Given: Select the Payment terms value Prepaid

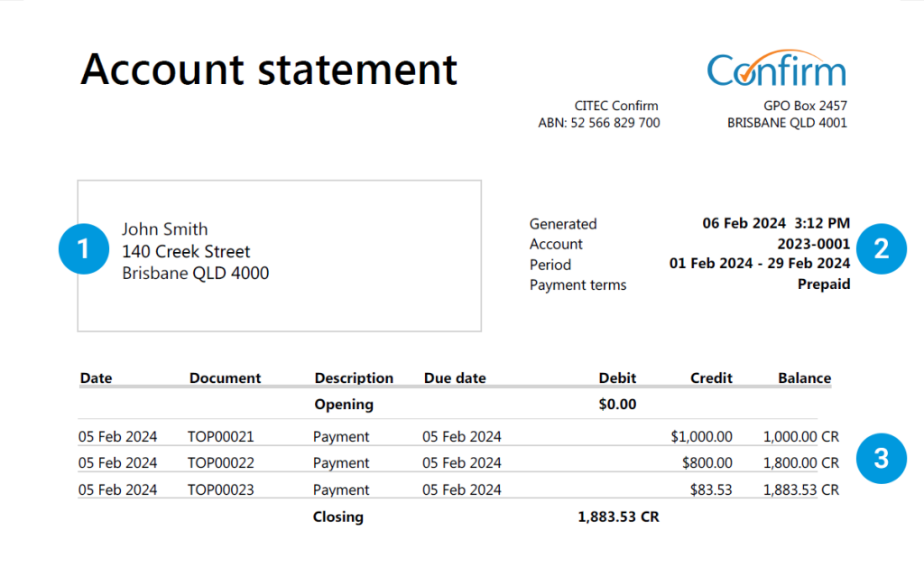Looking at the screenshot, I should [824, 284].
